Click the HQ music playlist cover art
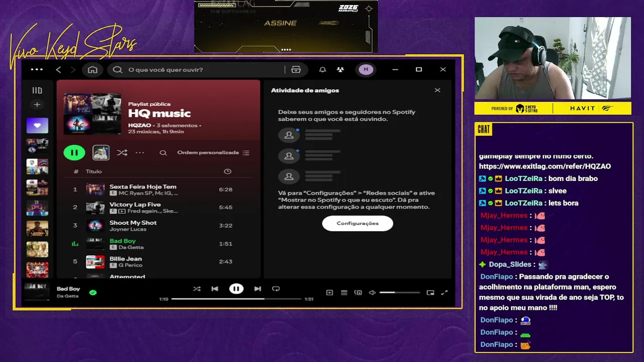This screenshot has width=644, height=362. 92,114
